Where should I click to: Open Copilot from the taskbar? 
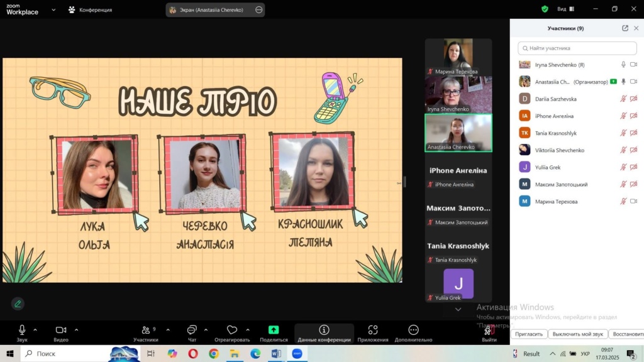(172, 353)
